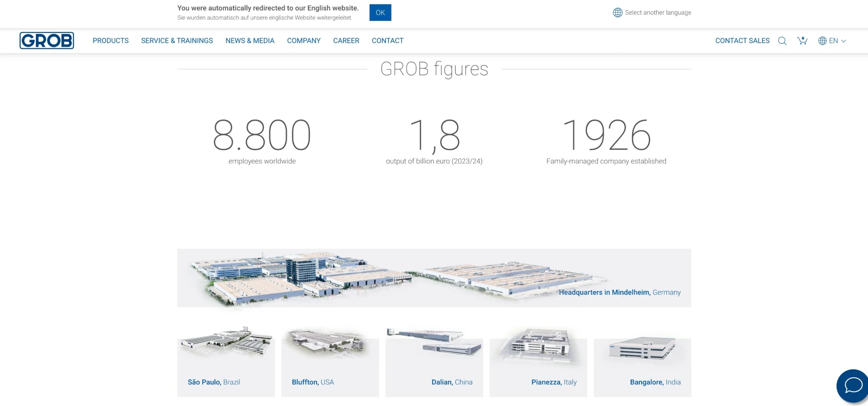The width and height of the screenshot is (868, 406).
Task: Click the CONTACT SALES link
Action: pyautogui.click(x=742, y=41)
